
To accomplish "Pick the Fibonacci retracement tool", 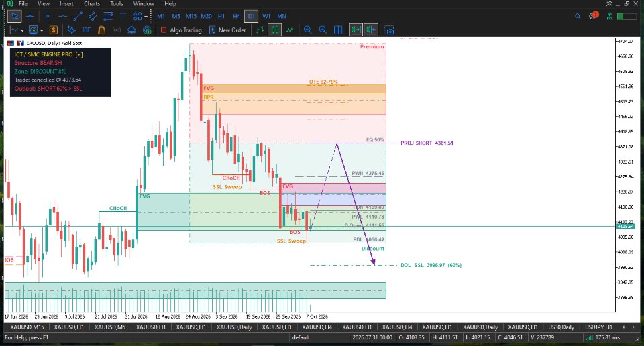I will coord(108,16).
